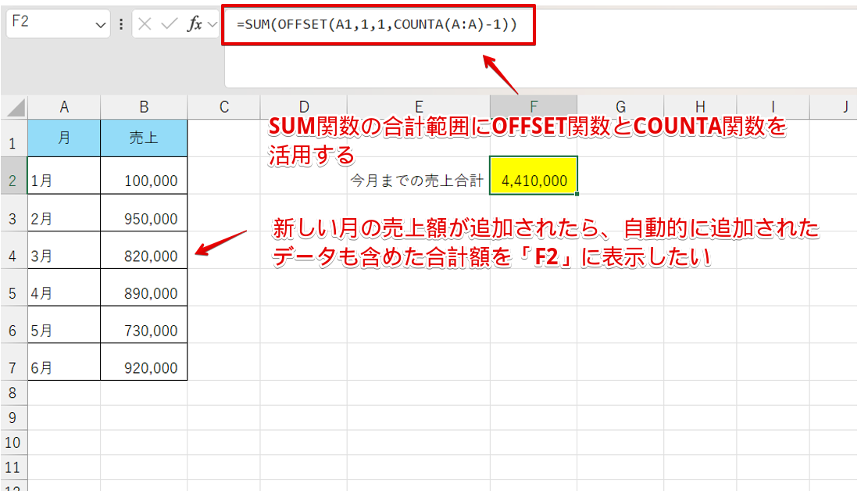Click the Enter checkmark icon
The width and height of the screenshot is (868, 491).
click(166, 23)
